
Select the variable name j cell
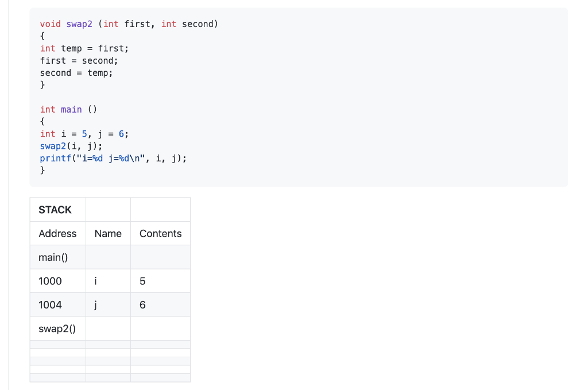point(109,305)
